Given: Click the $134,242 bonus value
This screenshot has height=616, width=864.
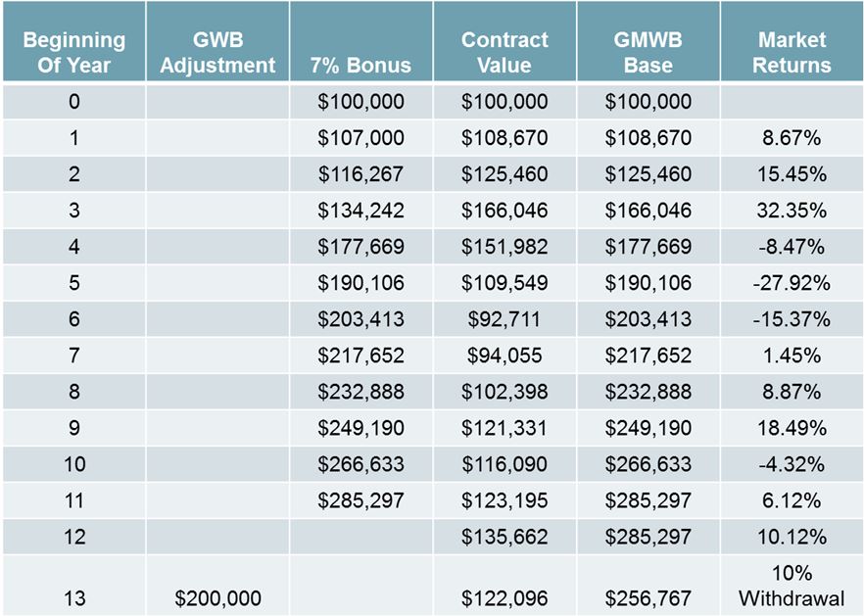Looking at the screenshot, I should click(361, 211).
